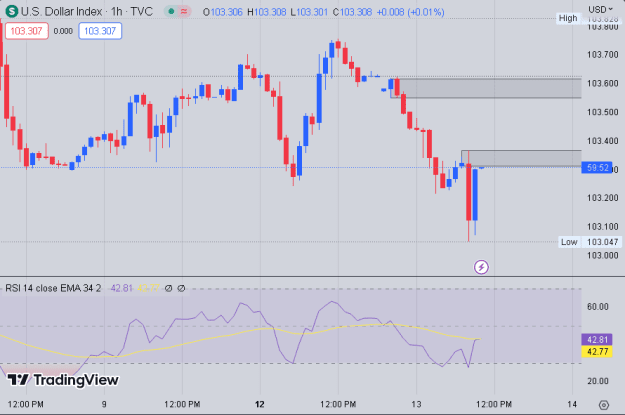625x415 pixels.
Task: Click the first empty-value symbol in the RSI legend
Action: pyautogui.click(x=168, y=288)
